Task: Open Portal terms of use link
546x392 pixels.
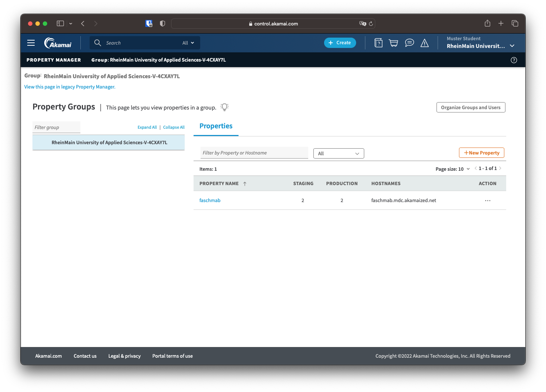Action: (x=173, y=356)
